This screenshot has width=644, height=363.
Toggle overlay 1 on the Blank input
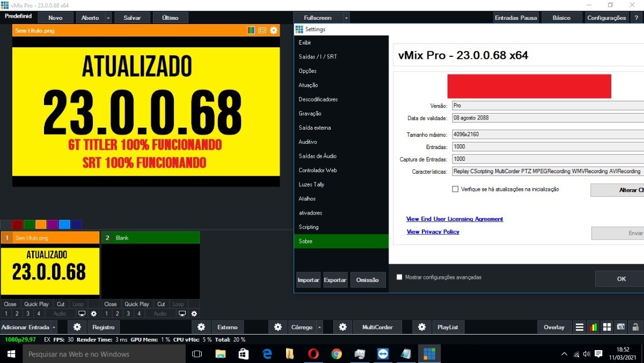tap(106, 314)
